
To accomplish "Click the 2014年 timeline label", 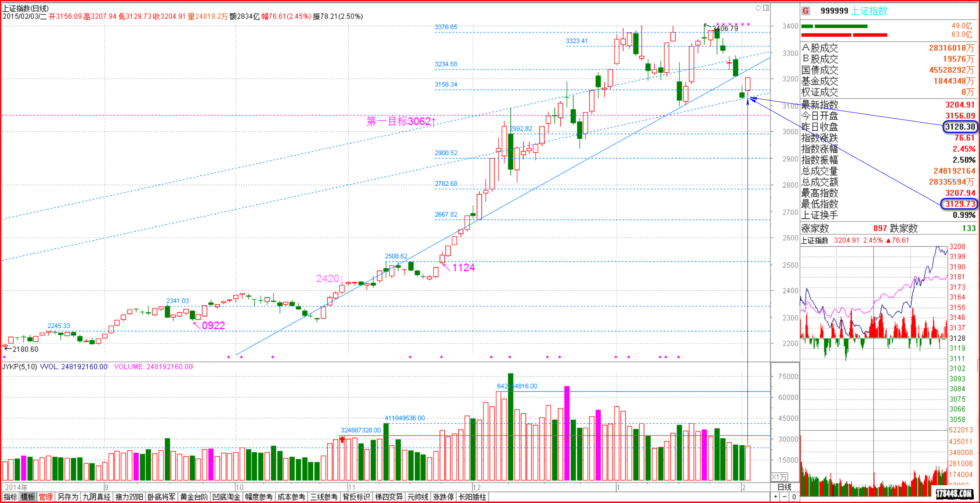I will pyautogui.click(x=16, y=488).
